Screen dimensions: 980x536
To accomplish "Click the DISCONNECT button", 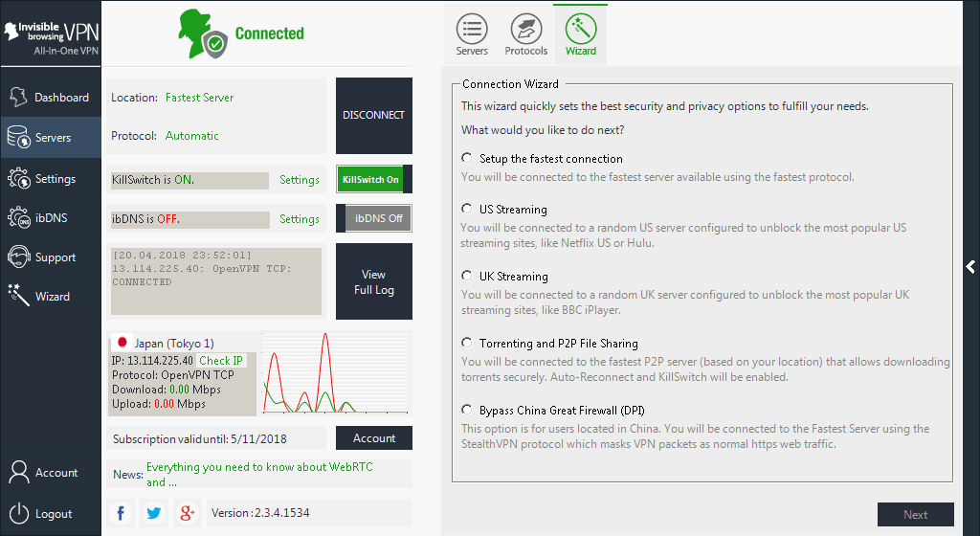I will pos(374,116).
